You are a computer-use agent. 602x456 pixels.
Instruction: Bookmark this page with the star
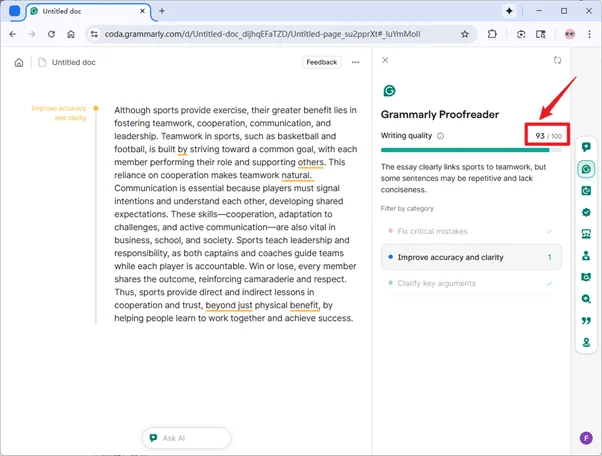coord(465,34)
